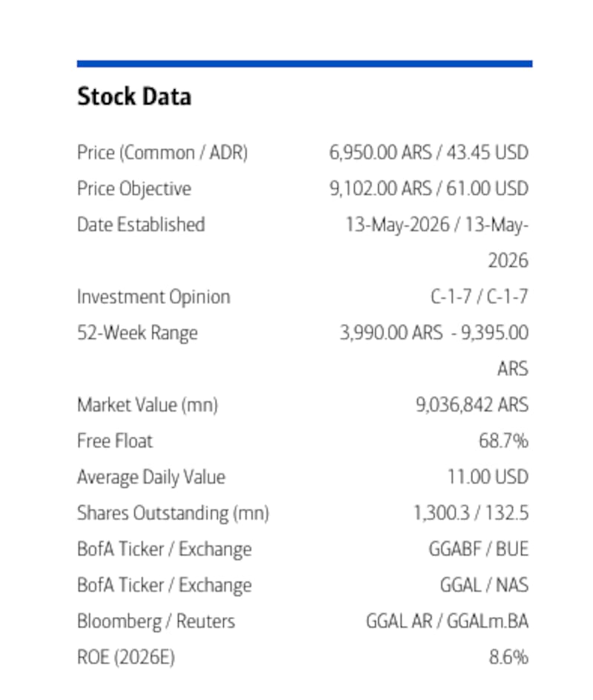Screen dimensions: 593x700
Task: Select the C-1-7 / C-1-7 rating value
Action: (480, 297)
